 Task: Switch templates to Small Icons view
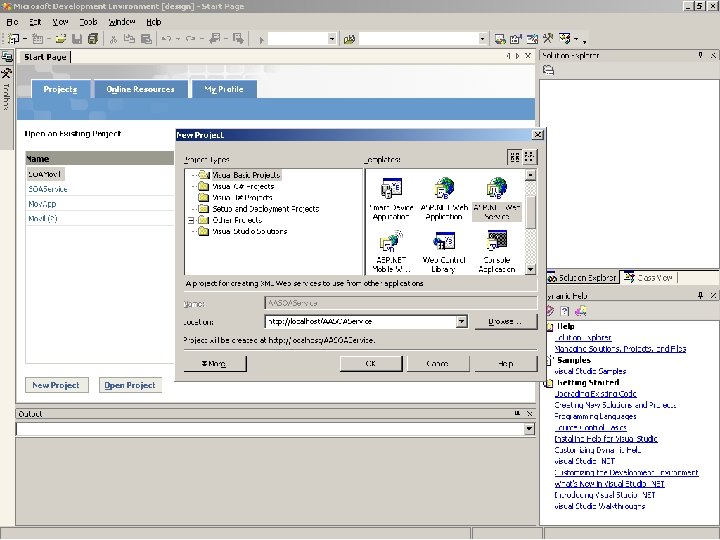coord(529,158)
